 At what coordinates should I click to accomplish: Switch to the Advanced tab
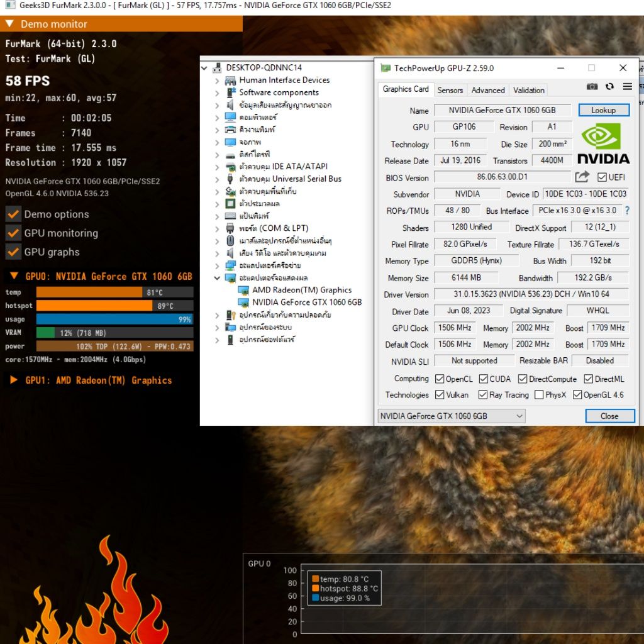(488, 91)
